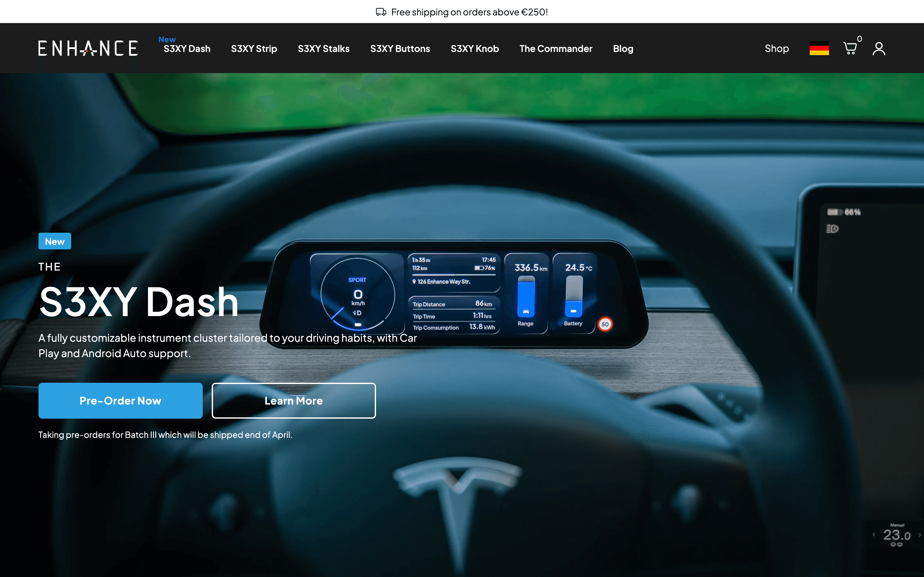The image size is (924, 577).
Task: Click the right arrow to raise the 23.0 temperature
Action: coord(920,535)
